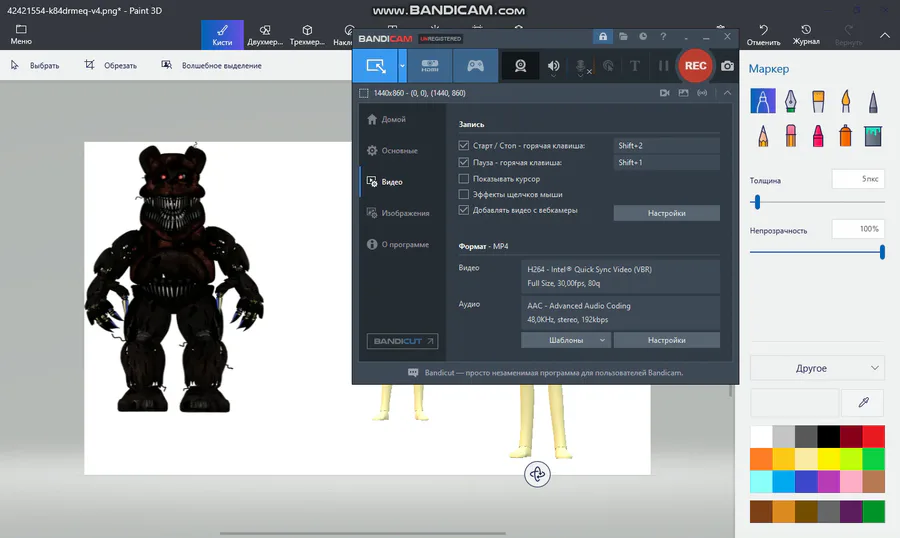Open the screen mode dropdown arrow in Bandicam

[402, 66]
